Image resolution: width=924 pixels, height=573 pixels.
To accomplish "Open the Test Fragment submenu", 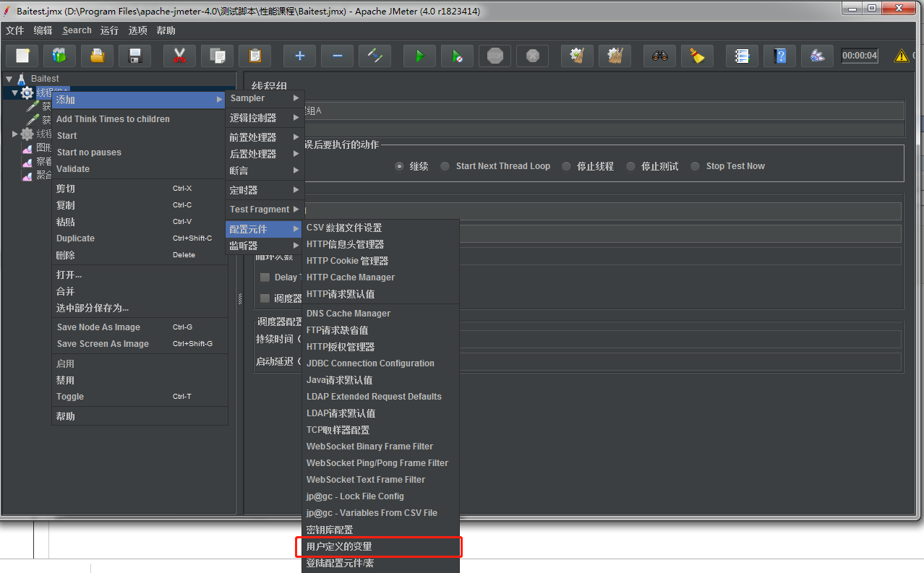I will point(265,210).
